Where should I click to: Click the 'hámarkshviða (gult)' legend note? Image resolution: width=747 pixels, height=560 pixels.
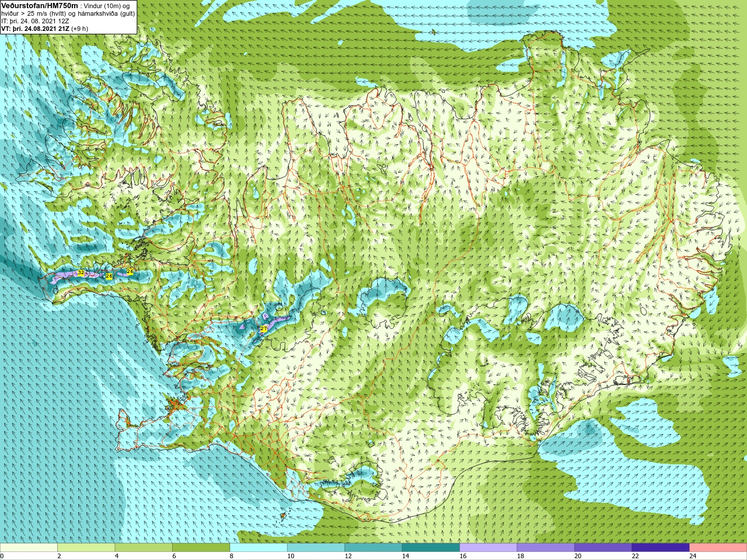(106, 13)
